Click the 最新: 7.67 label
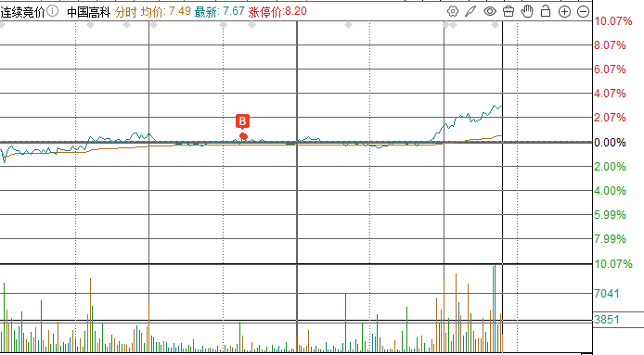This screenshot has width=644, height=355. (220, 11)
